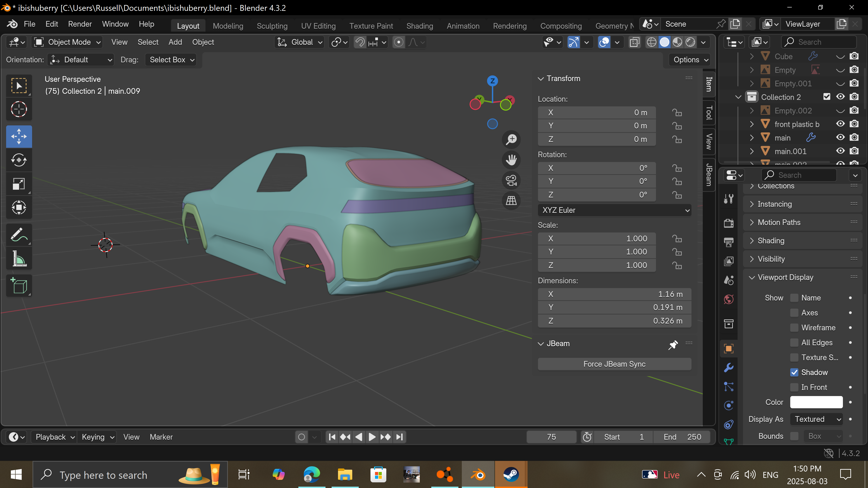868x488 pixels.
Task: Toggle viewport gizmos button
Action: coord(573,42)
